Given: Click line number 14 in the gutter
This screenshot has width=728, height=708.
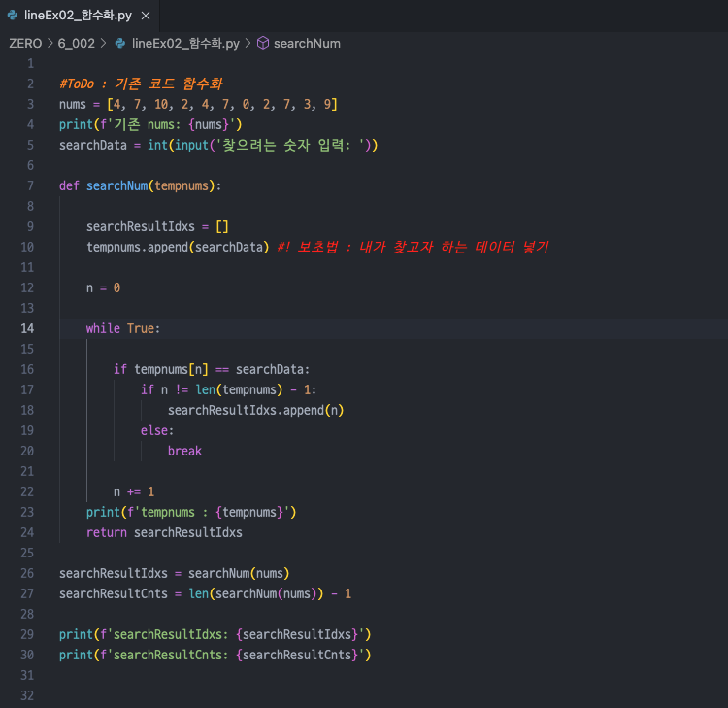Looking at the screenshot, I should [27, 328].
